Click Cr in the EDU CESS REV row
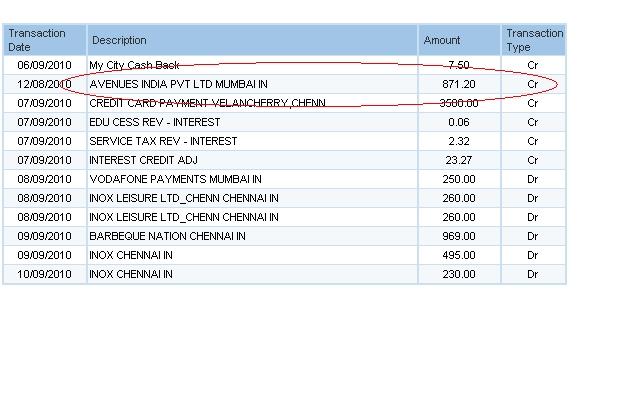 tap(533, 122)
